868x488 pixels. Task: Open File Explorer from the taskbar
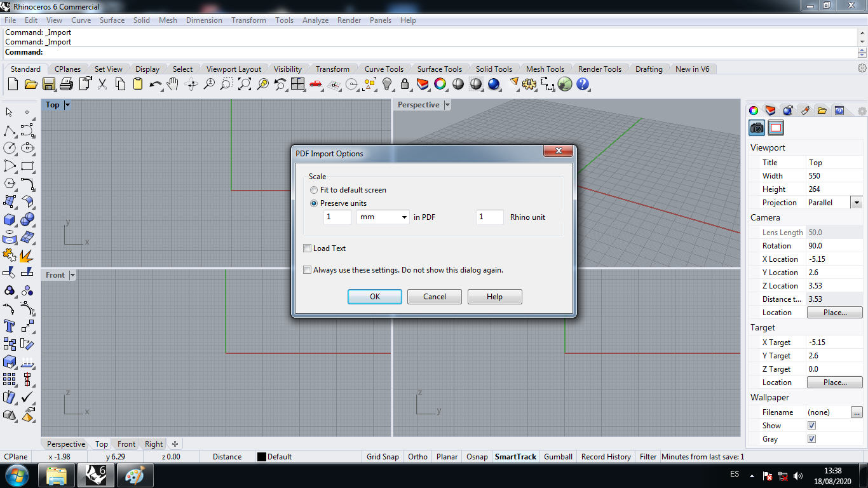pos(57,475)
